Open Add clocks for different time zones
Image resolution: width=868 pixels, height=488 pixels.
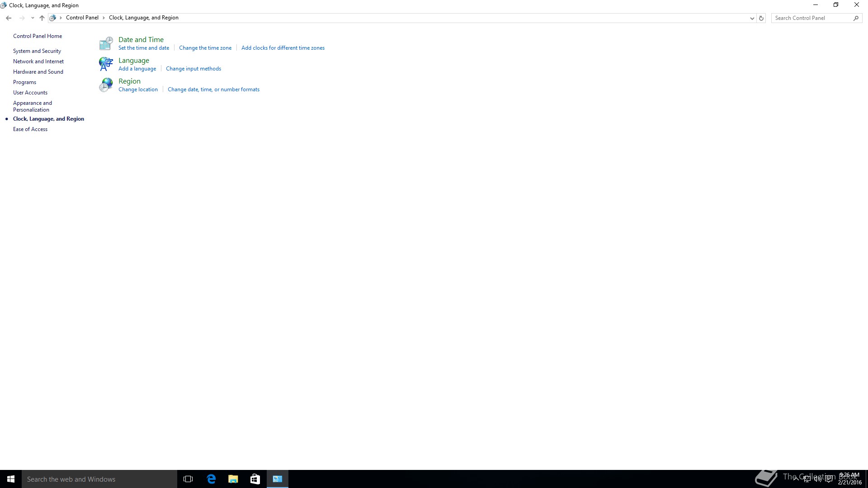(283, 48)
